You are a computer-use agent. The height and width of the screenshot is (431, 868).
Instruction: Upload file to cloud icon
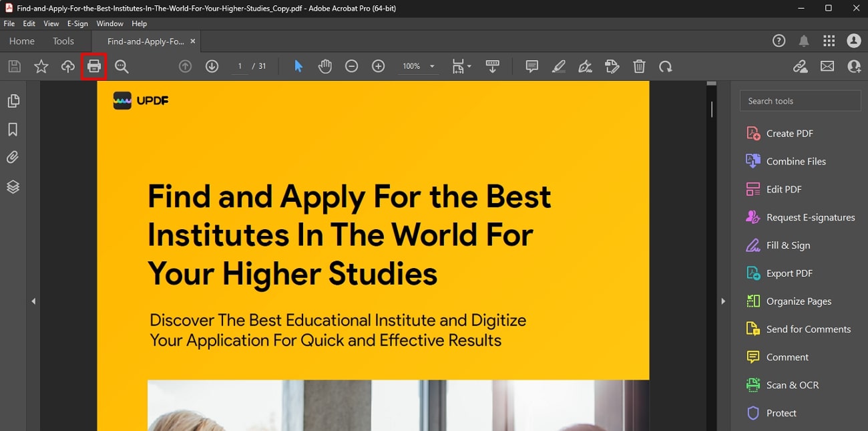tap(68, 66)
